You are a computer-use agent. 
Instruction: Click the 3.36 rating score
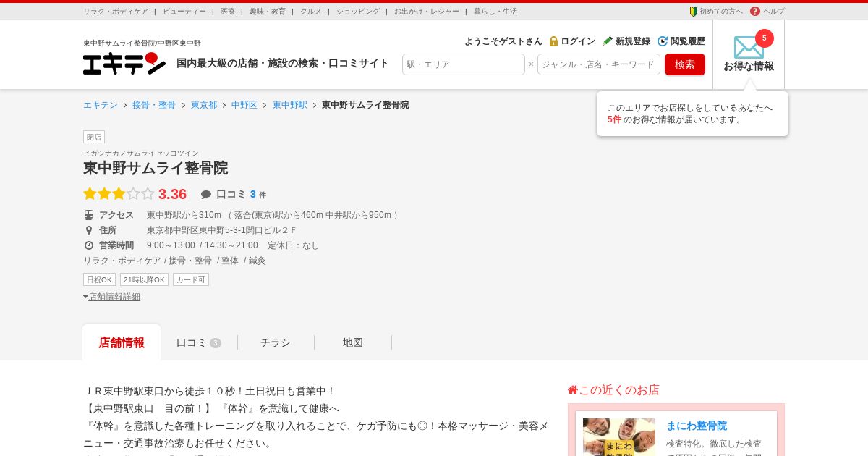[x=172, y=194]
